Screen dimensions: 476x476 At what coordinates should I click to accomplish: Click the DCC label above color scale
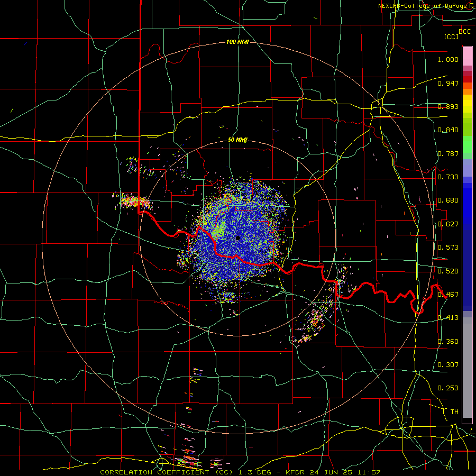tap(464, 32)
